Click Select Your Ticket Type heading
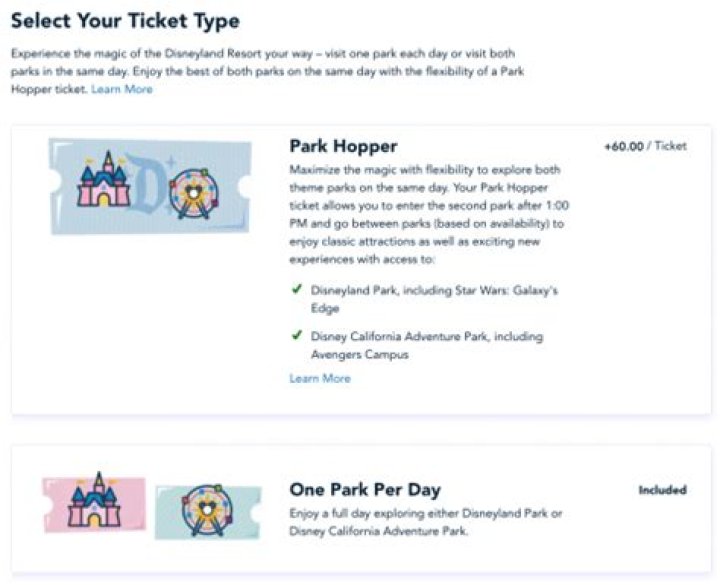Viewport: 720px width, 585px height. (125, 21)
